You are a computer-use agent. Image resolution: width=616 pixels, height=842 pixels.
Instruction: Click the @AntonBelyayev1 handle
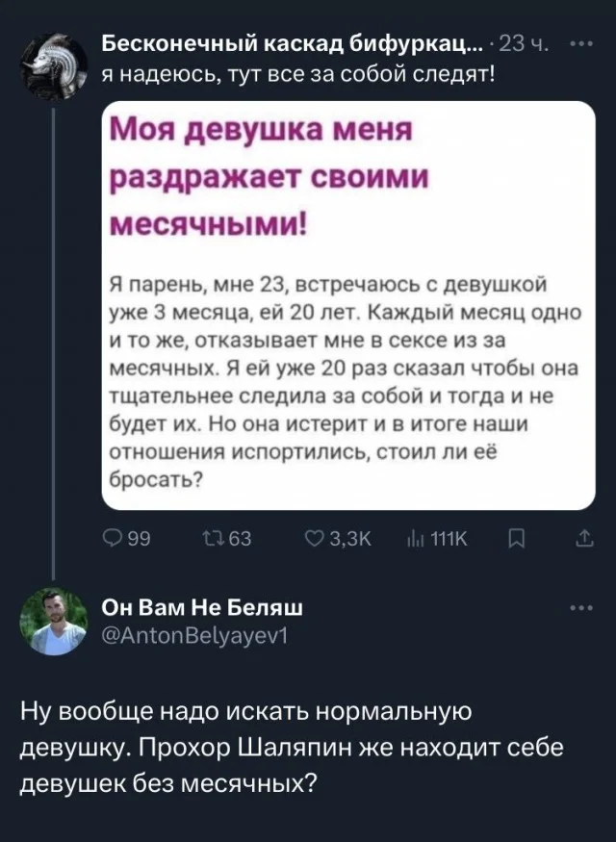tap(192, 633)
